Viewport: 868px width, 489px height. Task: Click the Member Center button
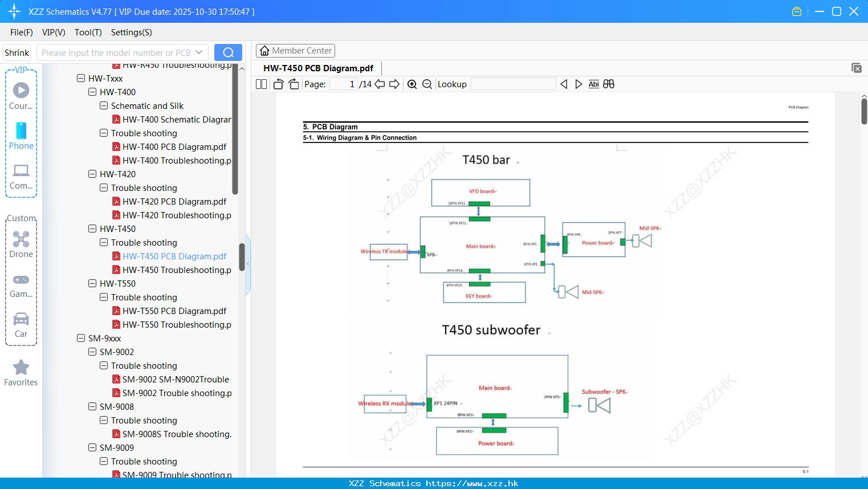click(295, 51)
